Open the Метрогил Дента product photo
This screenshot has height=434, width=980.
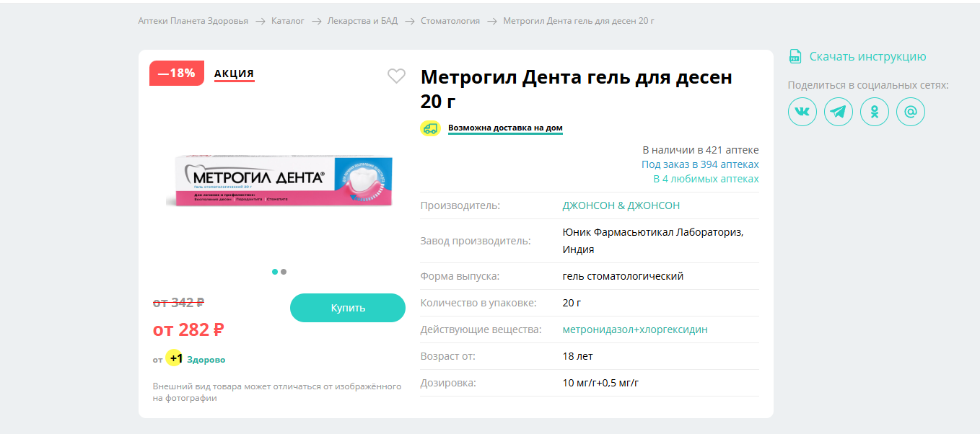[279, 182]
